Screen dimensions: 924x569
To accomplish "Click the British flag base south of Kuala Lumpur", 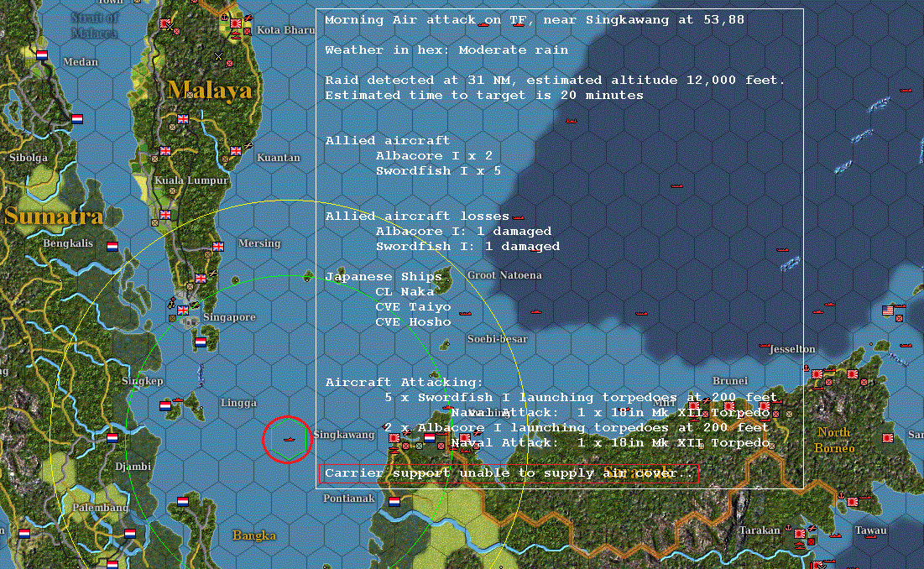I will click(165, 214).
